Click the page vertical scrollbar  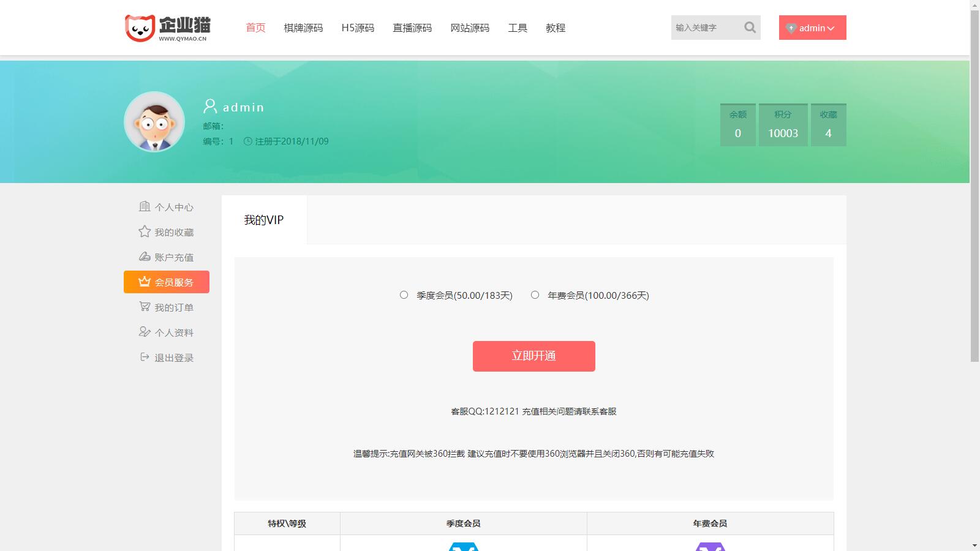974,184
